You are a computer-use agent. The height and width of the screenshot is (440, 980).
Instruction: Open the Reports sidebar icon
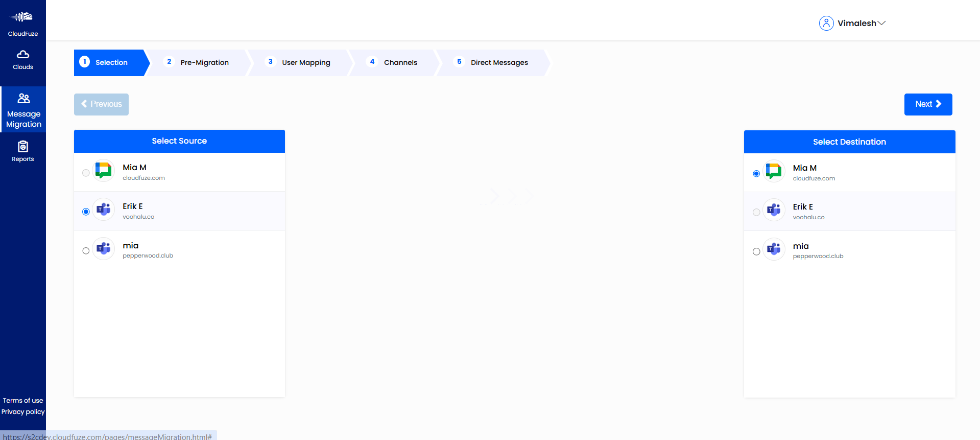tap(23, 147)
